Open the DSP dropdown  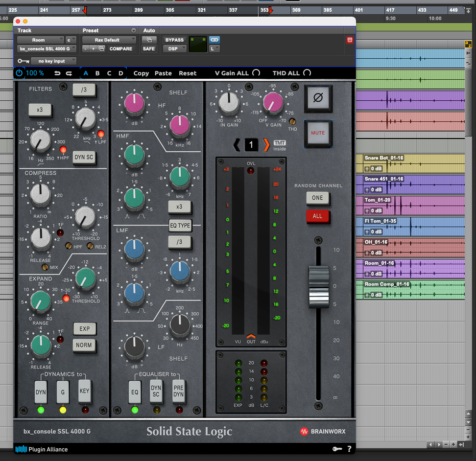pyautogui.click(x=175, y=49)
